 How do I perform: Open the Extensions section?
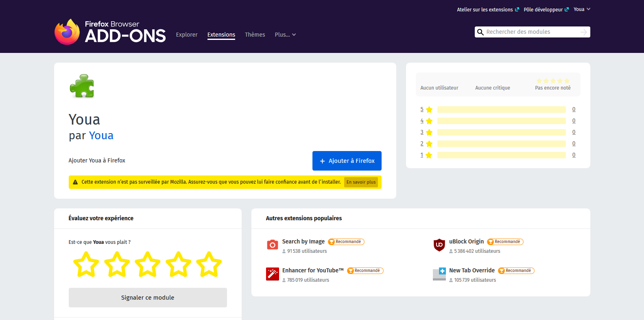click(221, 35)
